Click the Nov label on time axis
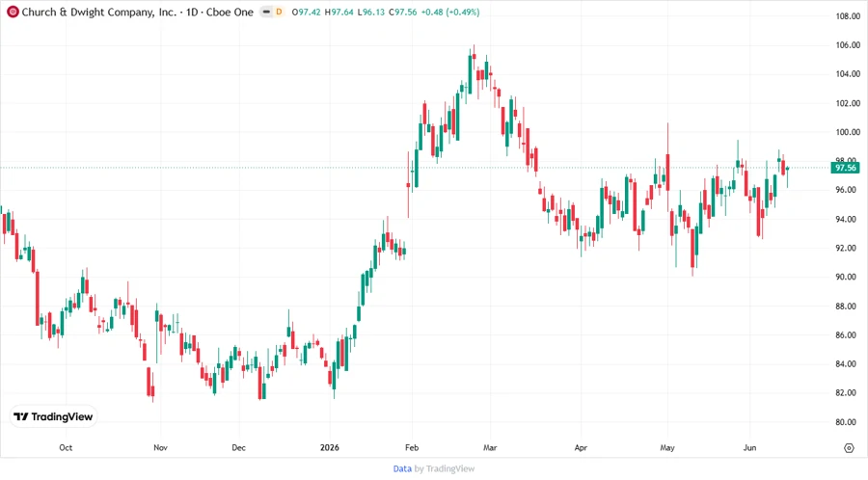Screen dimensions: 868x480 coord(160,447)
